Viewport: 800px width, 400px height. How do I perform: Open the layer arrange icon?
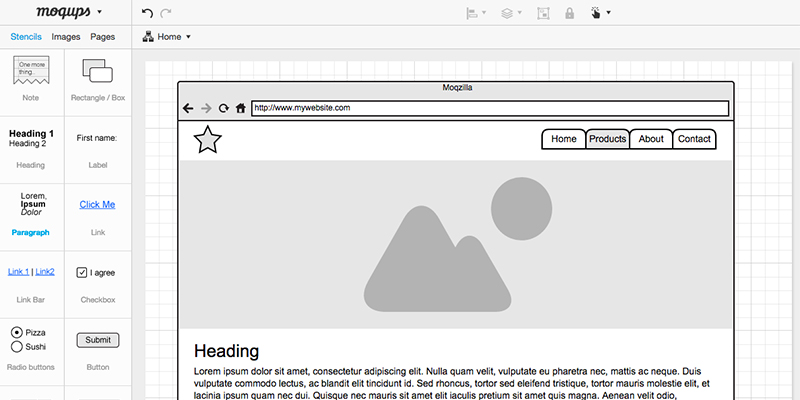[x=507, y=13]
